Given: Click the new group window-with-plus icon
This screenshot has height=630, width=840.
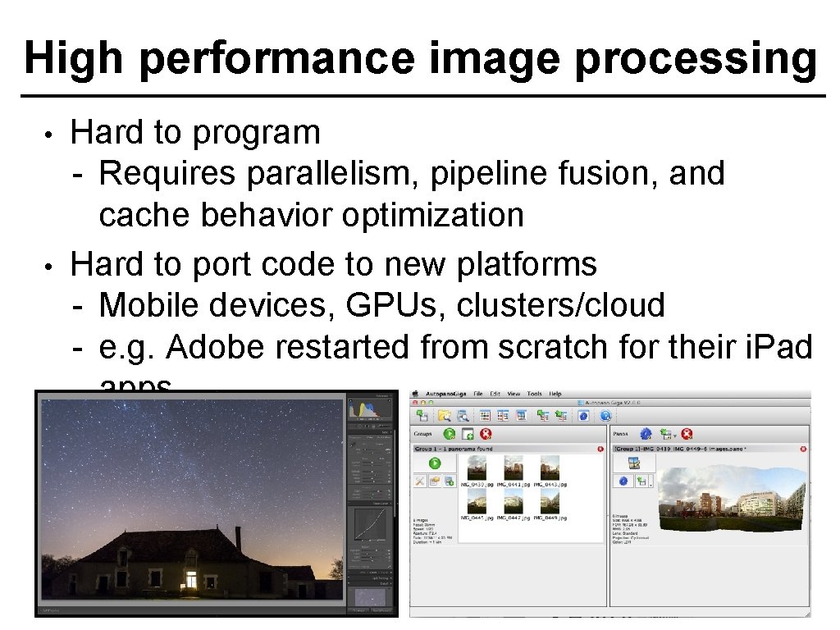Looking at the screenshot, I should coord(468,434).
